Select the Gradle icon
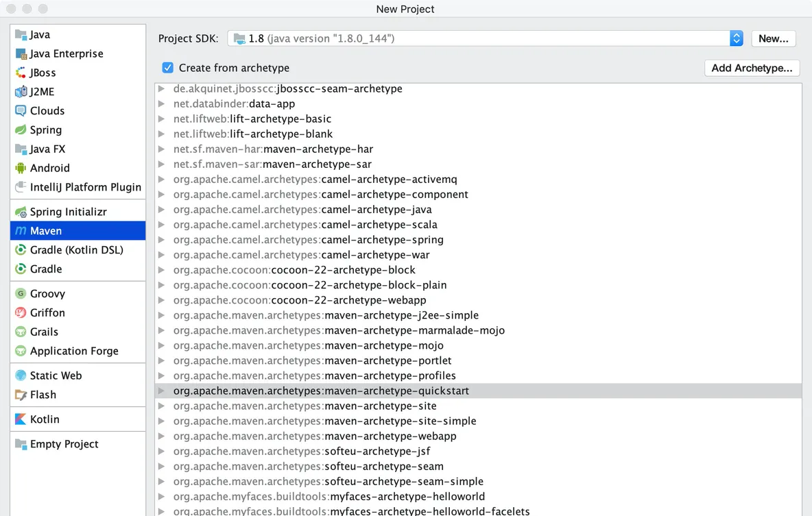812x516 pixels. tap(21, 269)
